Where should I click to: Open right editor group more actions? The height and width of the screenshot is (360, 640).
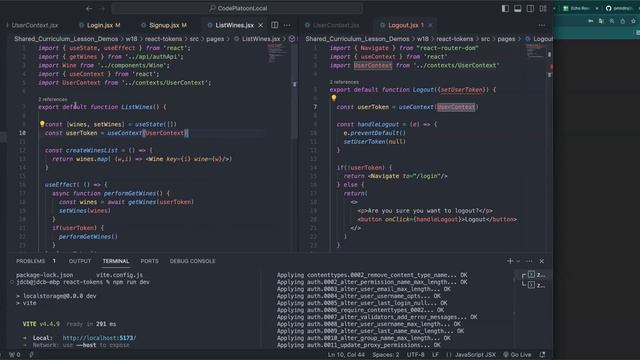pos(542,25)
